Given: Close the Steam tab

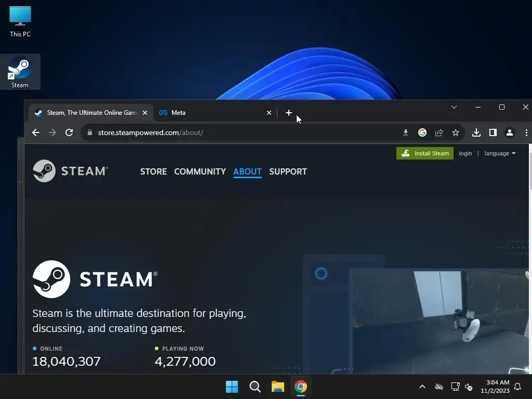Looking at the screenshot, I should pyautogui.click(x=145, y=113).
